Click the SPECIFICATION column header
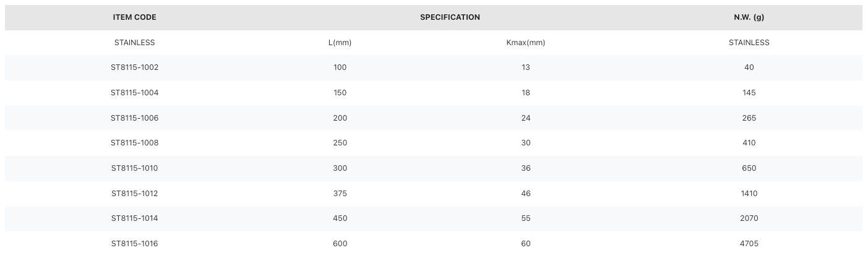The height and width of the screenshot is (266, 868). click(x=450, y=17)
